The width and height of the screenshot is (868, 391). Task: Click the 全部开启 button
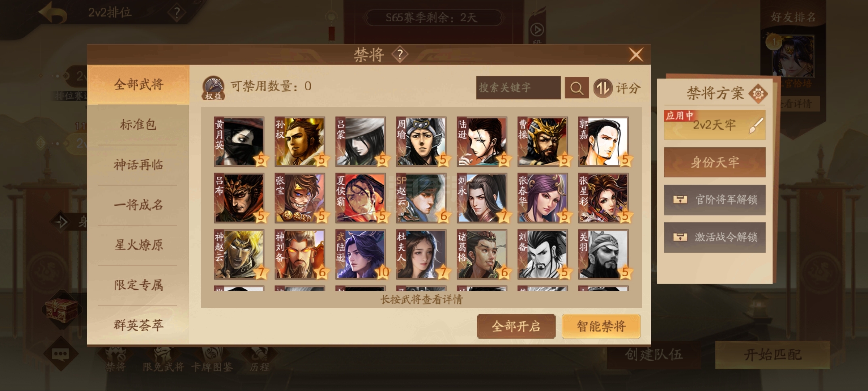[516, 327]
